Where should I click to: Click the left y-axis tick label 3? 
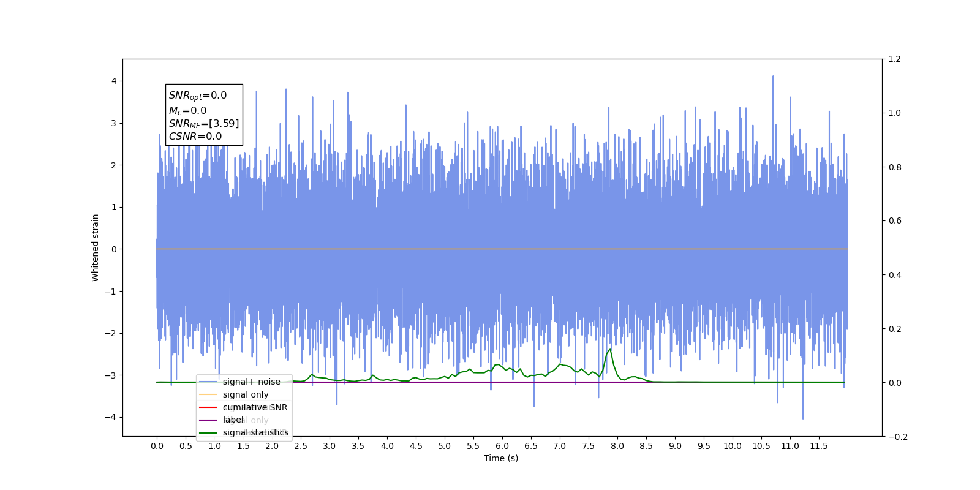[114, 123]
